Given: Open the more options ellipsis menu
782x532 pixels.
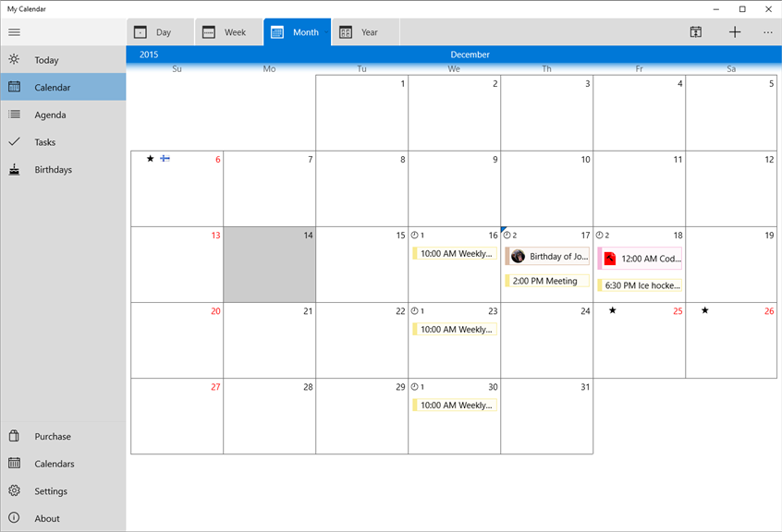Looking at the screenshot, I should (766, 31).
